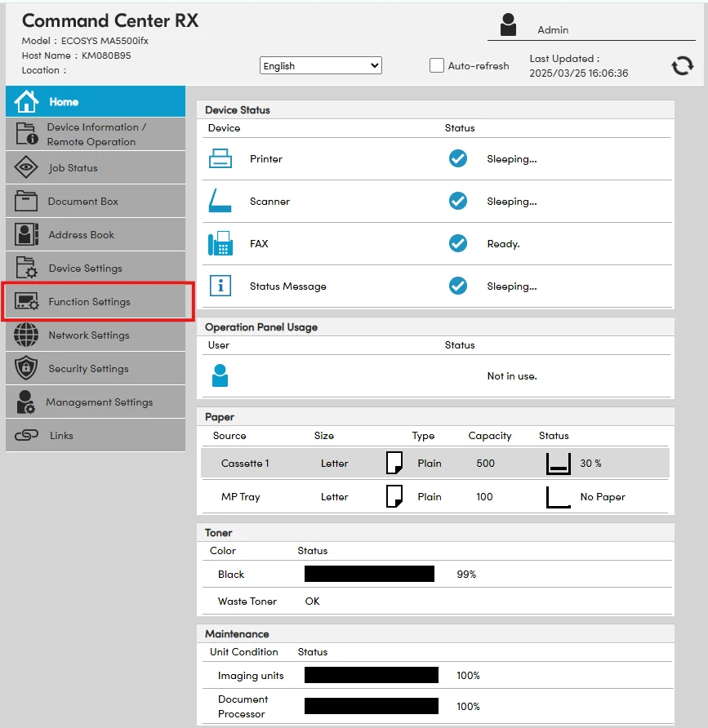Click the Scanner device icon
Screen dimensions: 708x728
point(220,202)
